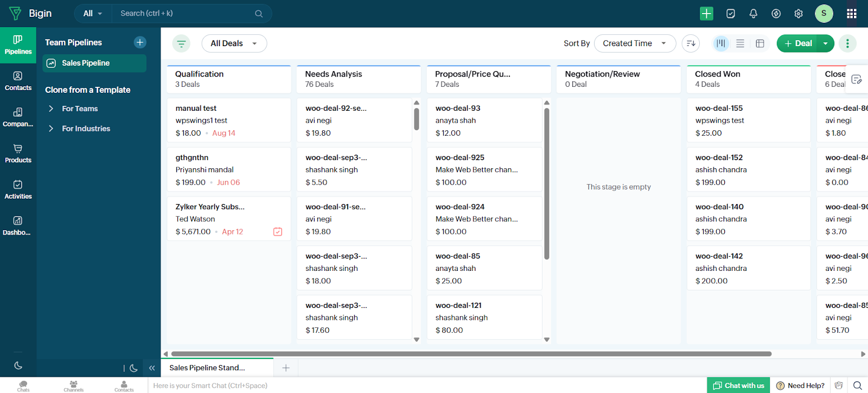Viewport: 868px width, 393px height.
Task: Open the All Deals filter dropdown
Action: point(234,43)
